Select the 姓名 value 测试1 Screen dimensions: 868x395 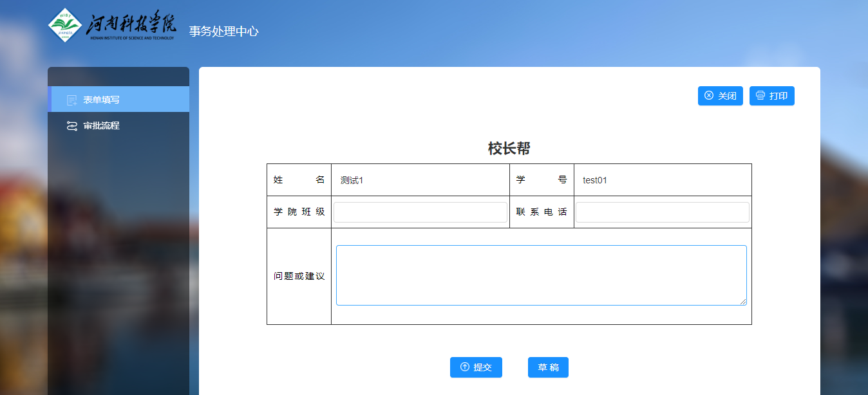coord(352,180)
